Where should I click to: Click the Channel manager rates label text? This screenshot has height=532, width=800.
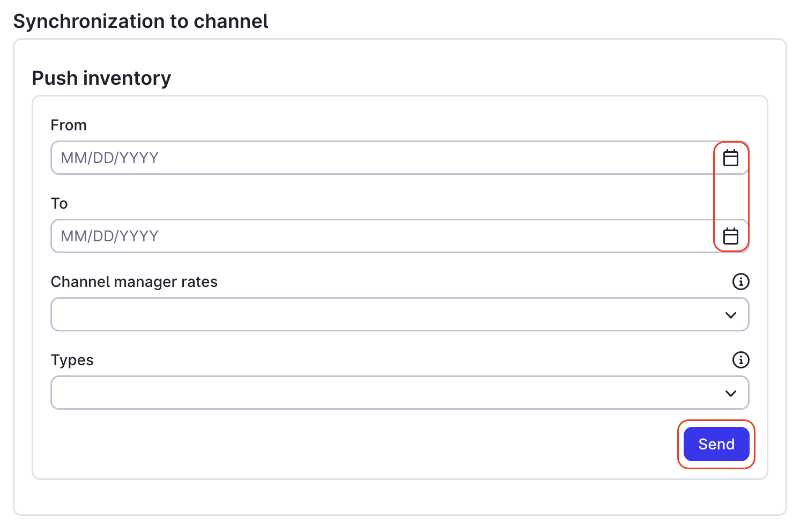point(134,282)
